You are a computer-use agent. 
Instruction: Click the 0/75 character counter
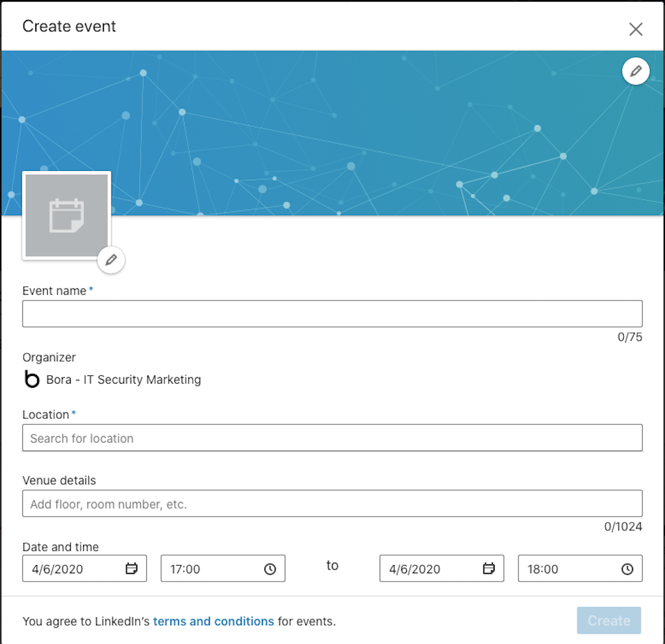630,337
